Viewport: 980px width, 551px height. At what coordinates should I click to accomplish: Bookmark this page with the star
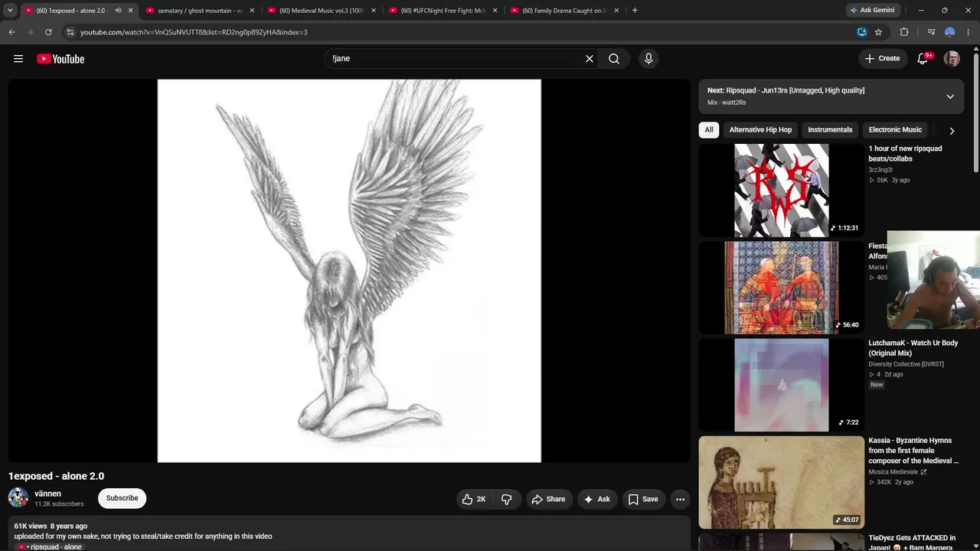(x=878, y=32)
